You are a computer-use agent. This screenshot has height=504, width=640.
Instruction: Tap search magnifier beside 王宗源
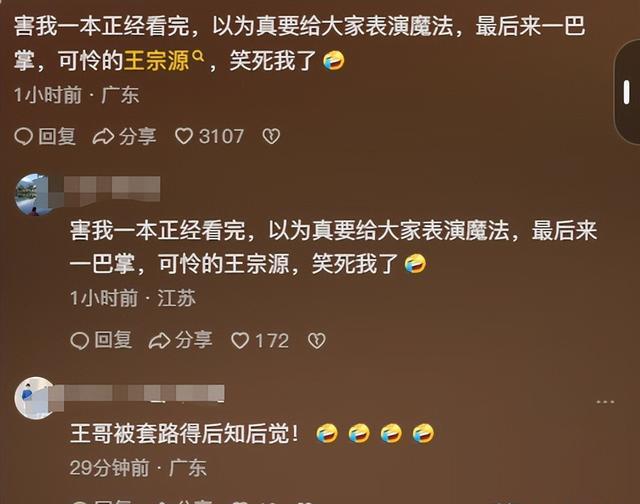tap(198, 56)
